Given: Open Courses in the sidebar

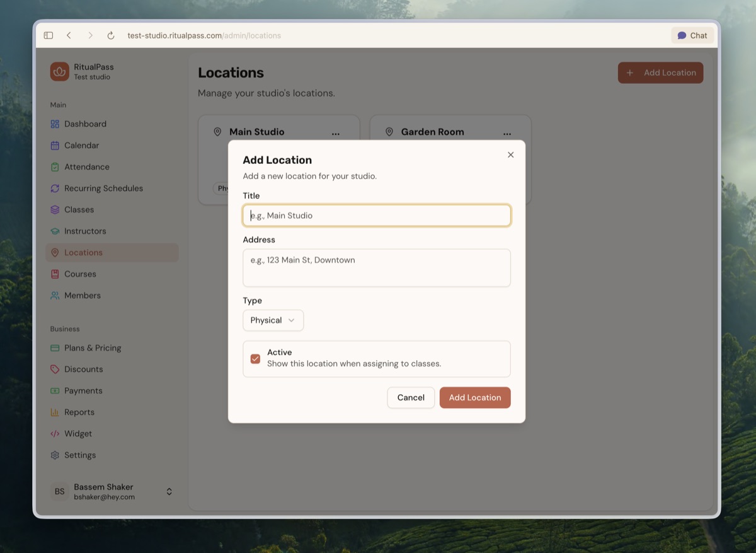Looking at the screenshot, I should 112,274.
